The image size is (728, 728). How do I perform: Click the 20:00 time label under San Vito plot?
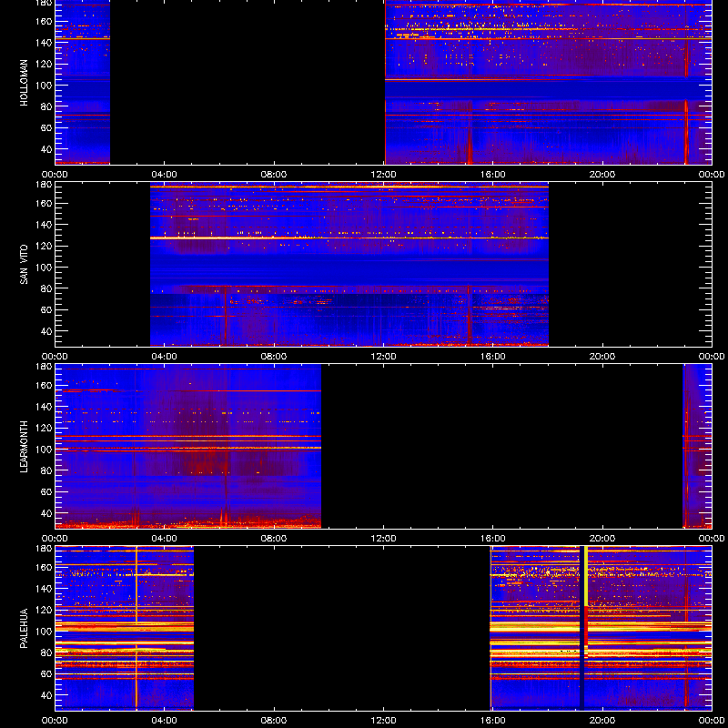tap(602, 357)
